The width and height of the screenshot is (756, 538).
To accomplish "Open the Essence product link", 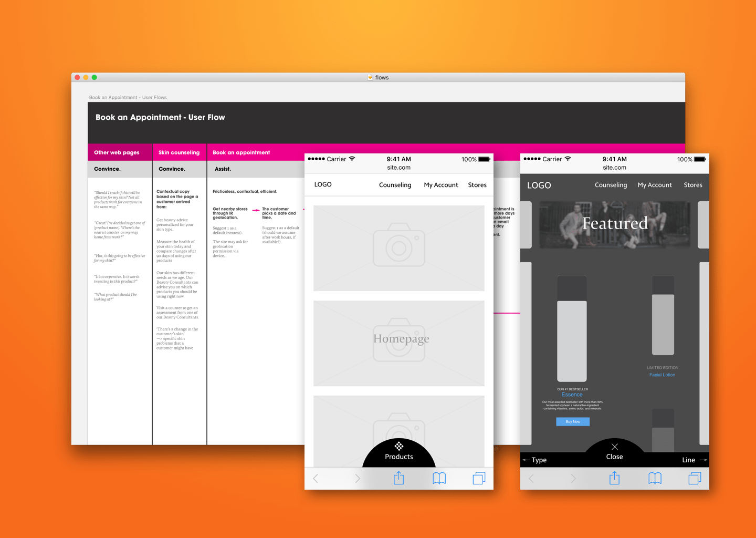I will tap(572, 395).
